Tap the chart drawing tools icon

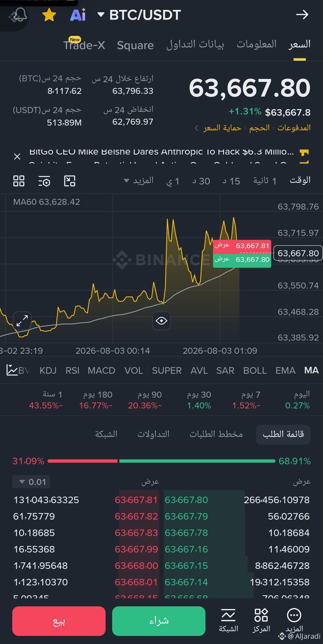point(70,181)
